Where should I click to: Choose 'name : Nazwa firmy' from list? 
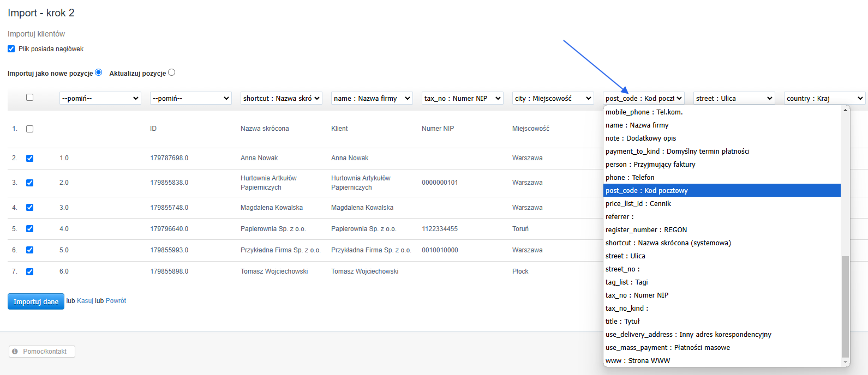pos(722,125)
